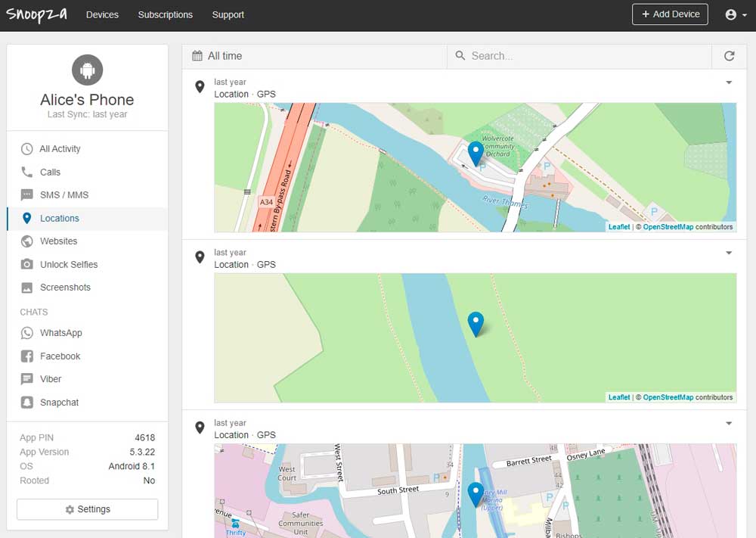The image size is (756, 538).
Task: Select Calls in the sidebar
Action: (x=50, y=173)
